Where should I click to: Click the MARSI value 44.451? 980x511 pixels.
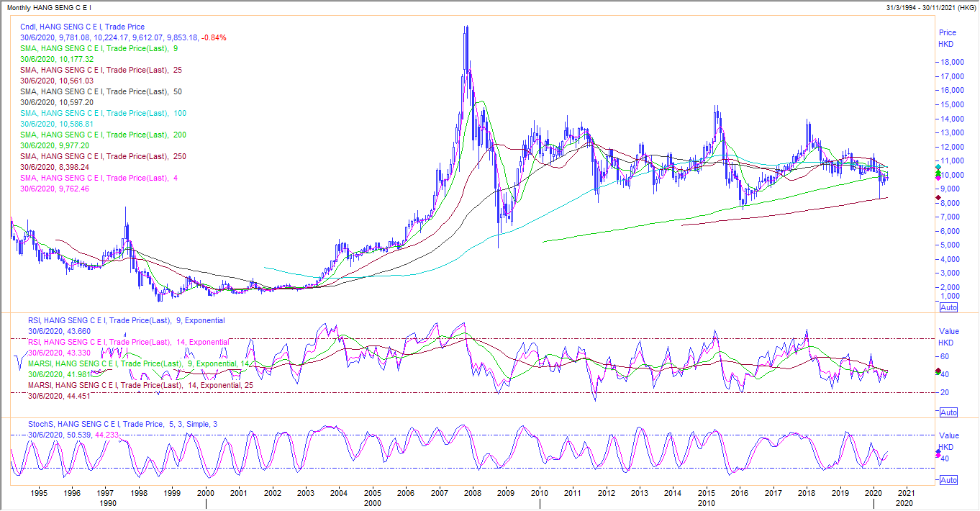click(78, 396)
